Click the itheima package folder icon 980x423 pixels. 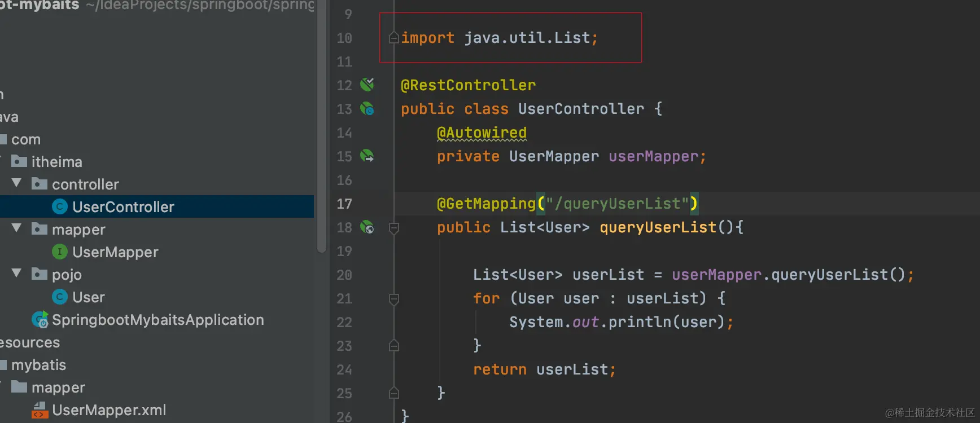click(19, 161)
